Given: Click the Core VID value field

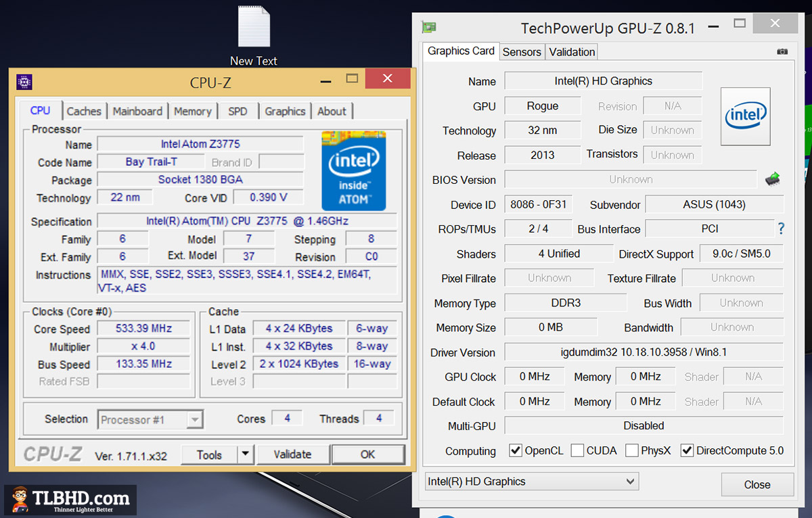Looking at the screenshot, I should click(269, 197).
